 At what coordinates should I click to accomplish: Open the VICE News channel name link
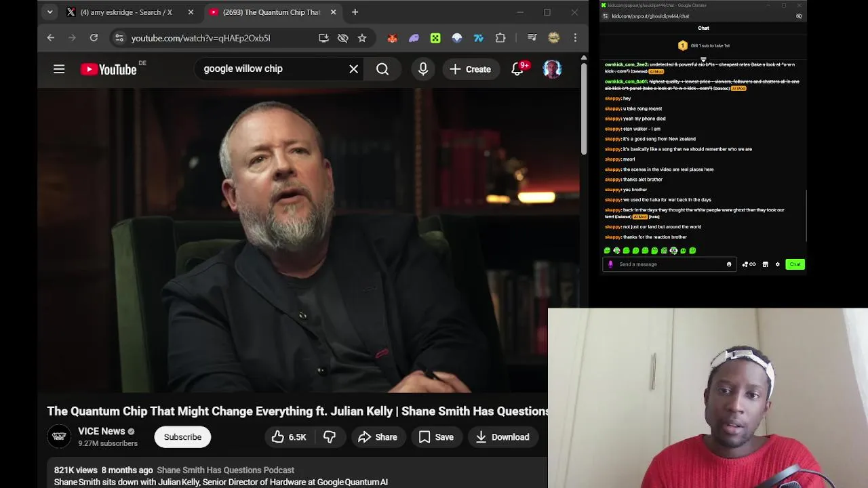pos(101,431)
